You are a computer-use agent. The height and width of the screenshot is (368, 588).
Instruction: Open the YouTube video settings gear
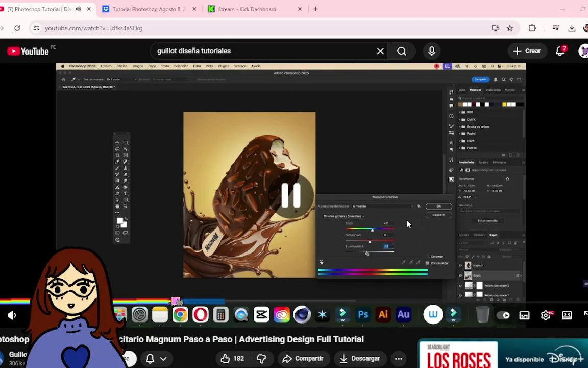(x=546, y=315)
